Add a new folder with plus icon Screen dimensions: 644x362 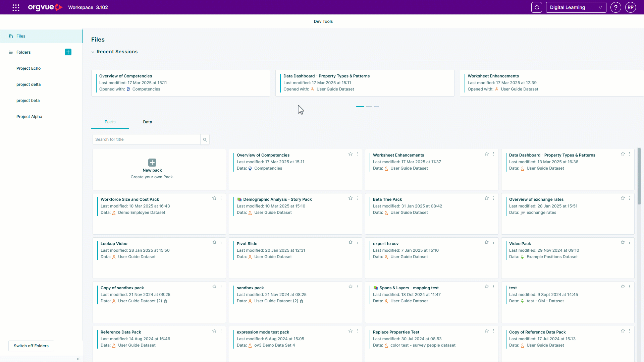click(68, 52)
